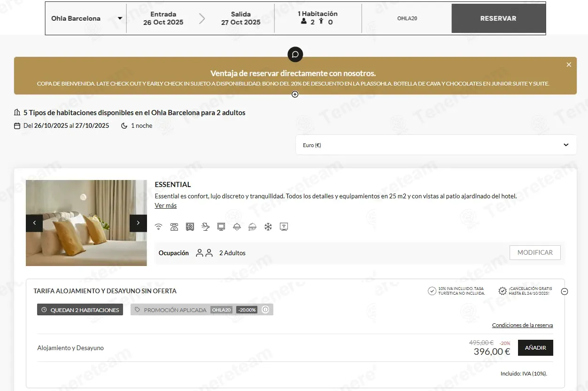Click the crossed-out 495,00 € price

481,343
